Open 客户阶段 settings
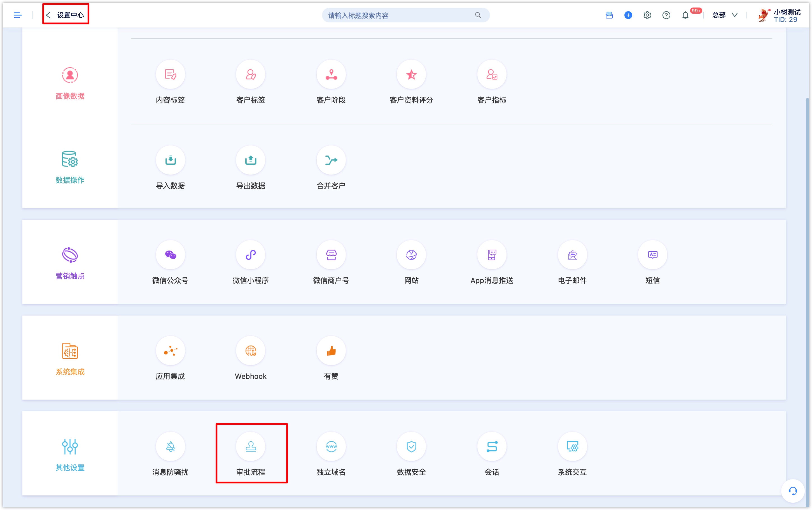The image size is (812, 510). coord(331,82)
